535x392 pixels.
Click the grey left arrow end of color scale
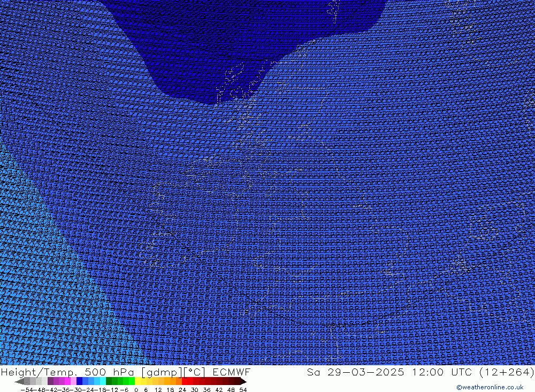[19, 381]
